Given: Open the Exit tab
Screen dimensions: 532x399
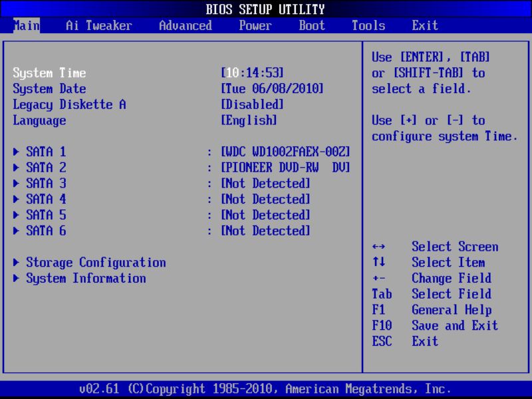Looking at the screenshot, I should point(425,25).
